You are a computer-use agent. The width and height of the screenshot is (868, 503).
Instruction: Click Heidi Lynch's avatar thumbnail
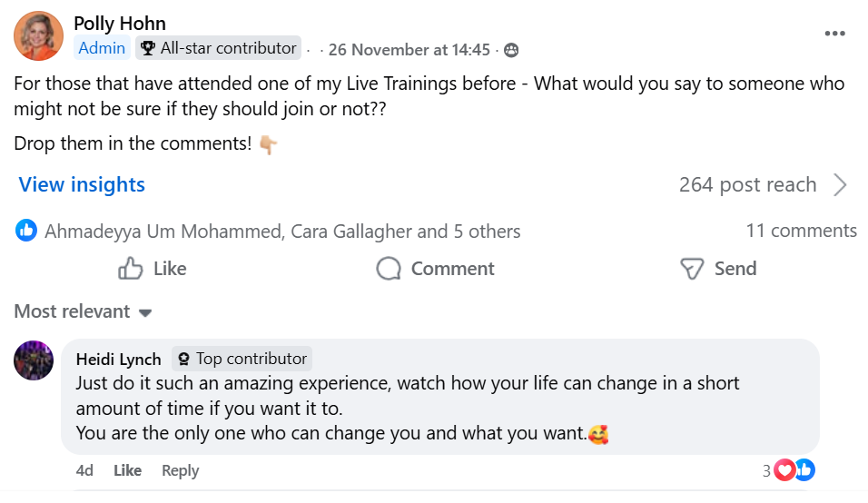click(34, 360)
